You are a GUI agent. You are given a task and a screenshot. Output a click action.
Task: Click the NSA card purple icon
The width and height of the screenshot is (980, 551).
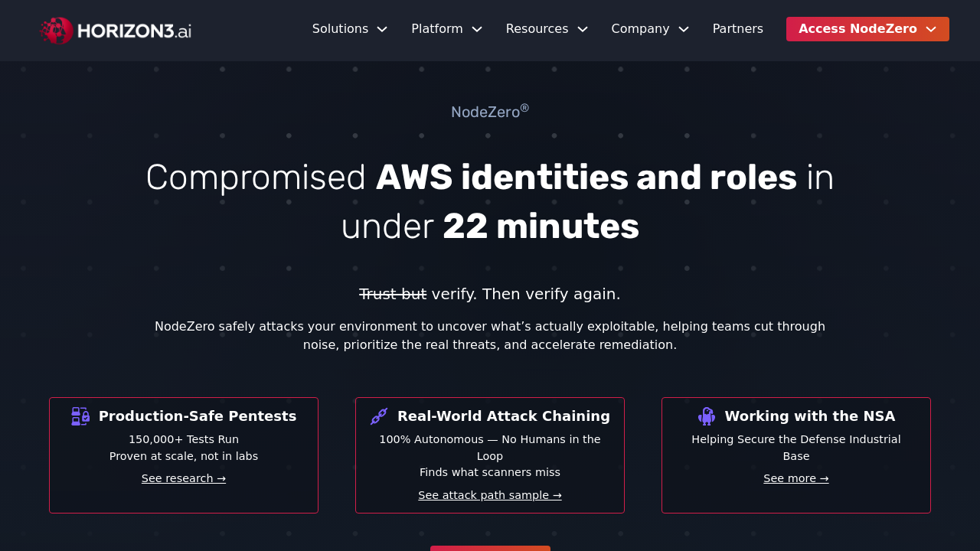707,416
